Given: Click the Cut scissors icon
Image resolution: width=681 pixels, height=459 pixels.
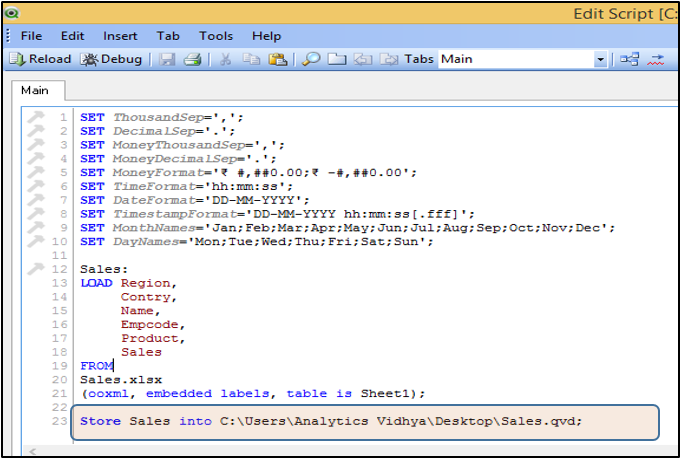Looking at the screenshot, I should click(x=226, y=59).
